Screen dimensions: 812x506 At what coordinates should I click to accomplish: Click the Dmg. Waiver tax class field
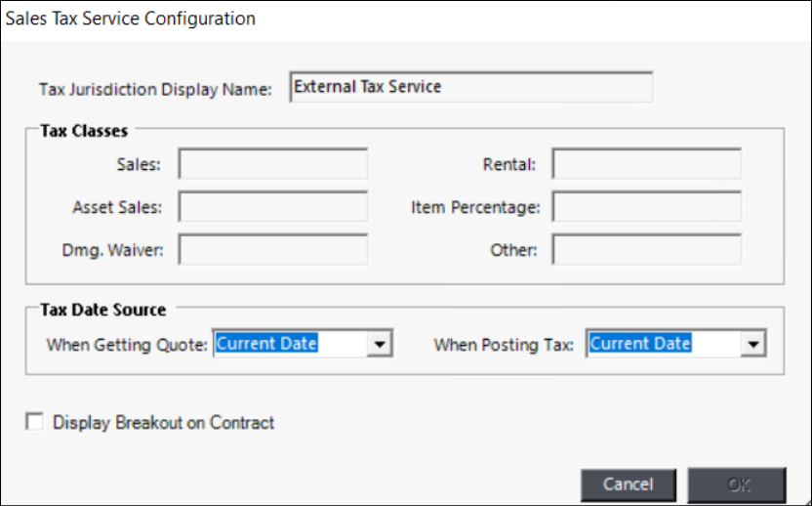(272, 250)
